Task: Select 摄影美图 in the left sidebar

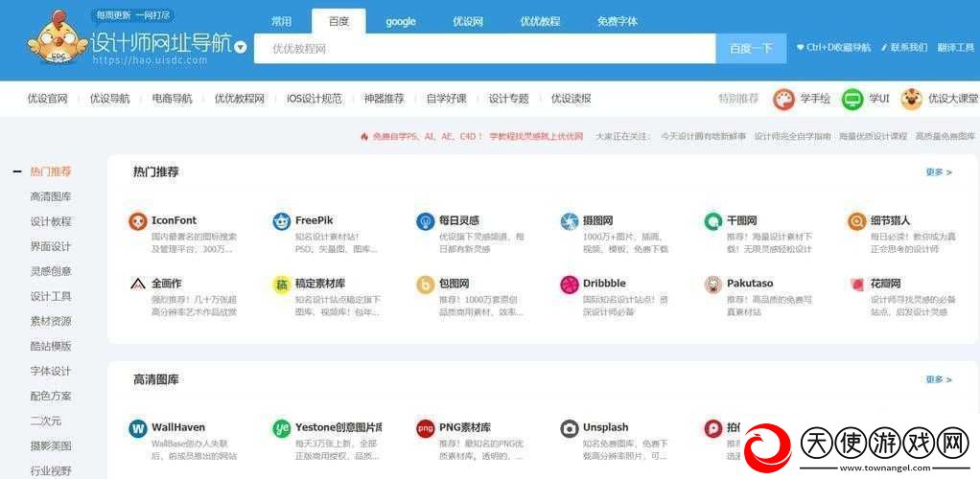Action: tap(51, 445)
